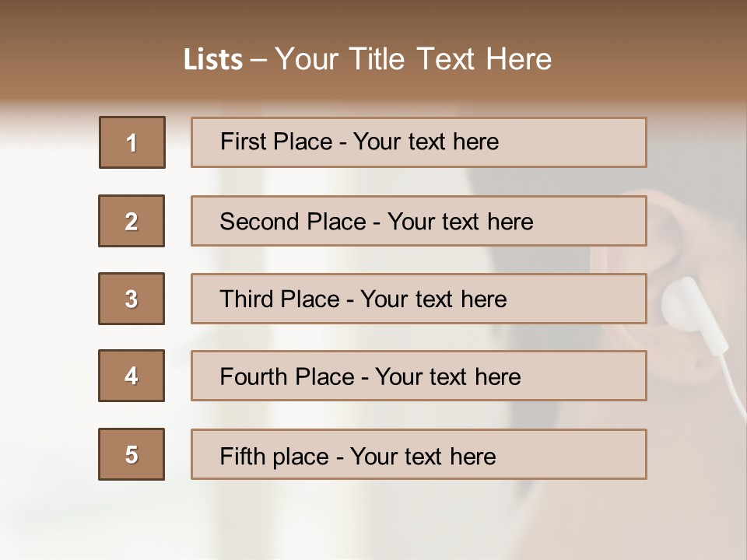Screen dimensions: 747x560
Task: Click the number 5 box
Action: (x=132, y=454)
